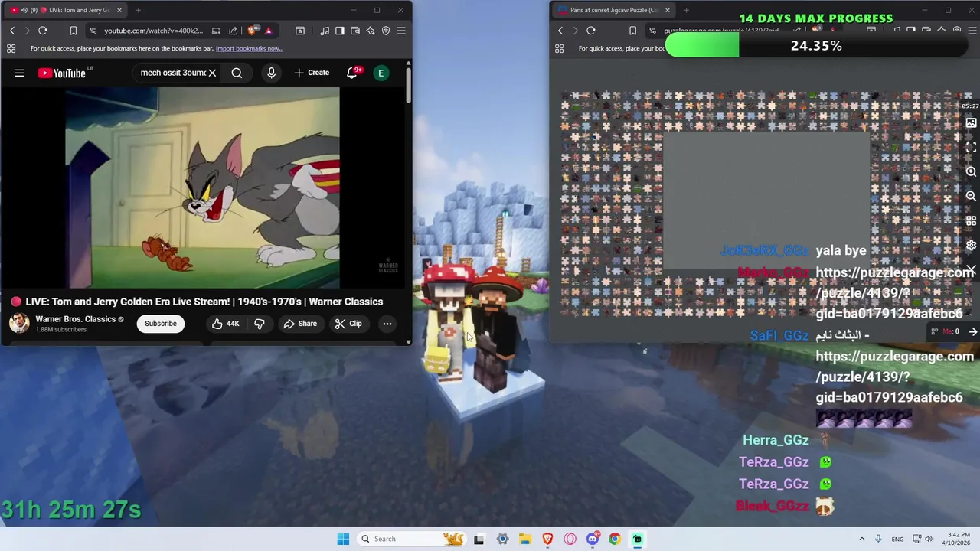This screenshot has height=551, width=980.
Task: Open a new tab in YouTube window
Action: (138, 10)
